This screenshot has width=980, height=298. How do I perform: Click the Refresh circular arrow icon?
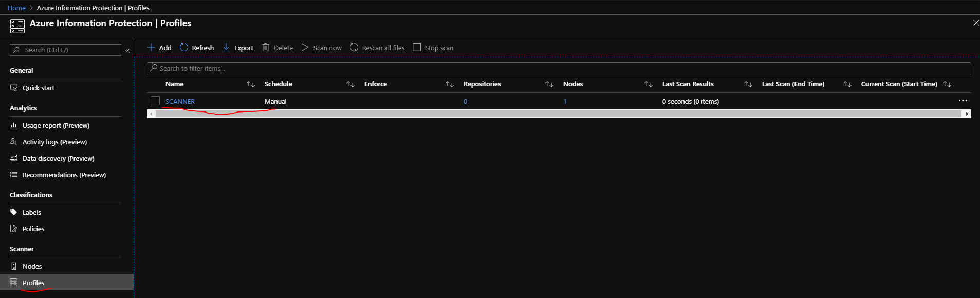pyautogui.click(x=184, y=47)
